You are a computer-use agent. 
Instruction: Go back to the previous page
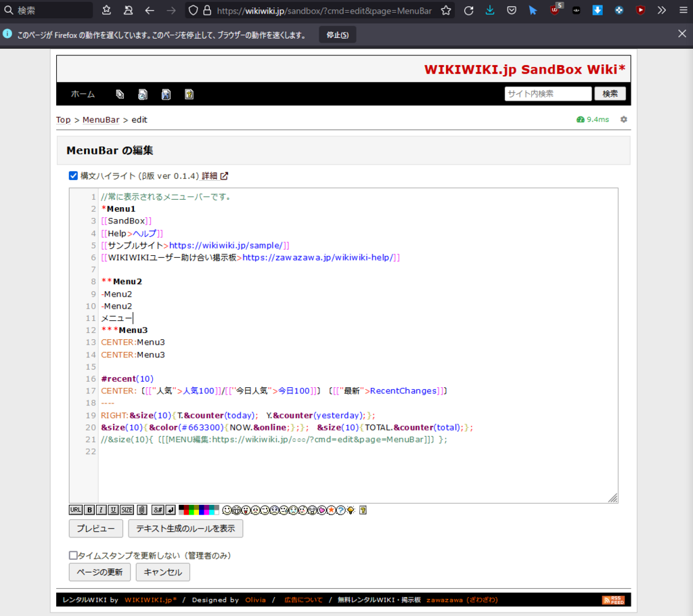(150, 11)
